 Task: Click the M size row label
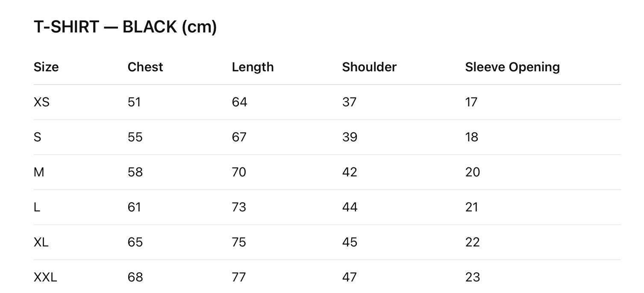pyautogui.click(x=39, y=172)
